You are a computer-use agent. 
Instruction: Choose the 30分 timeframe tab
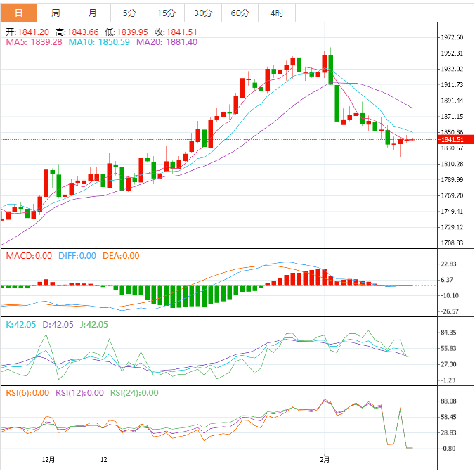[202, 13]
